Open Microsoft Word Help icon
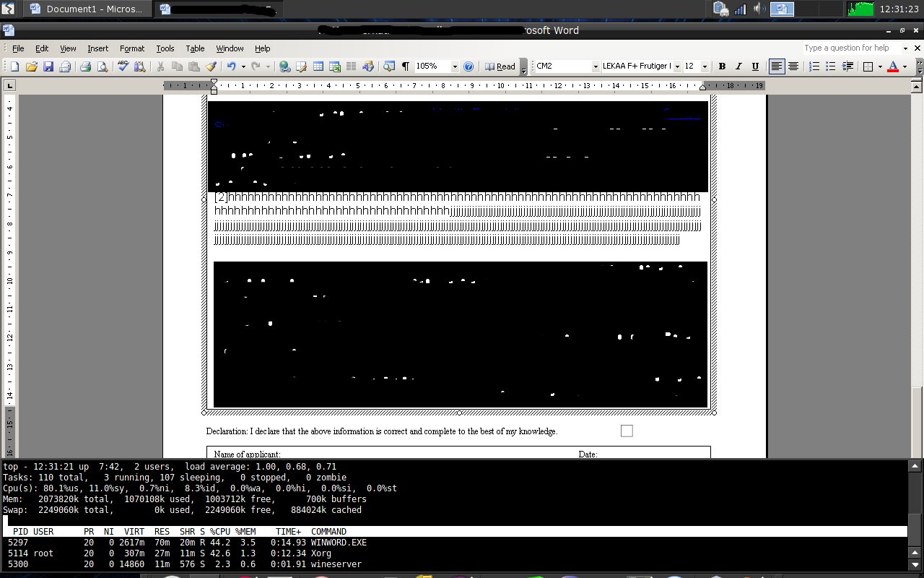Screen dimensions: 924x578 pyautogui.click(x=468, y=66)
